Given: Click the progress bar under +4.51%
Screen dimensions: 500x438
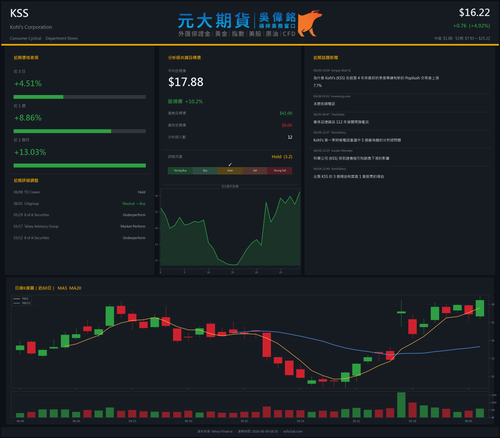Looking at the screenshot, I should [x=80, y=97].
